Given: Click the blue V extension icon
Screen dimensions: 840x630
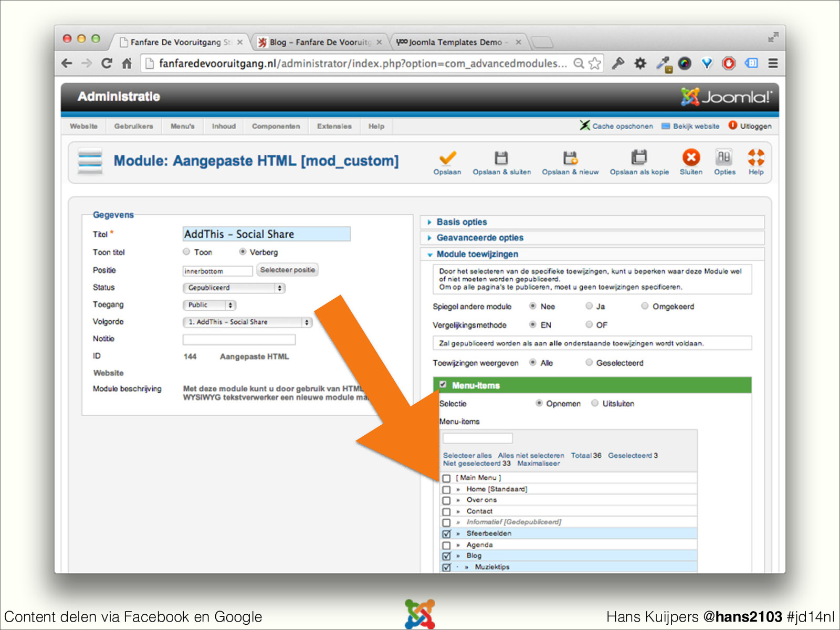Looking at the screenshot, I should (707, 64).
